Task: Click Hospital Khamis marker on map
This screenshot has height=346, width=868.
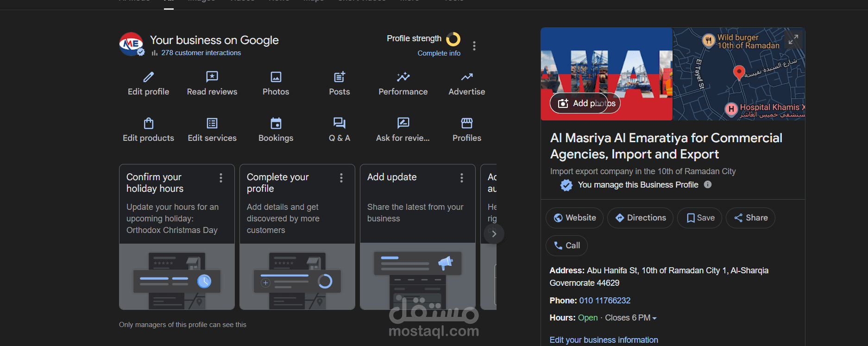Action: [x=731, y=109]
